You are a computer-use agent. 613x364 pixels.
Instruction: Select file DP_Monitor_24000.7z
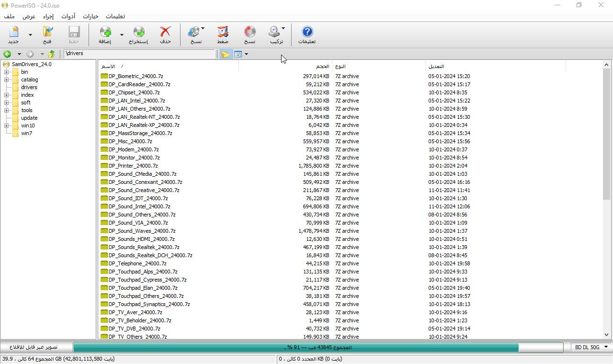[x=134, y=158]
